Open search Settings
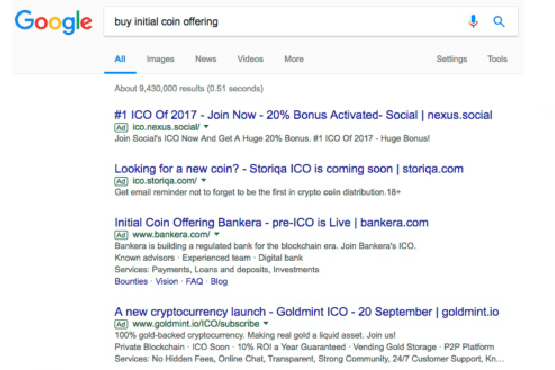555x370 pixels. click(x=452, y=59)
